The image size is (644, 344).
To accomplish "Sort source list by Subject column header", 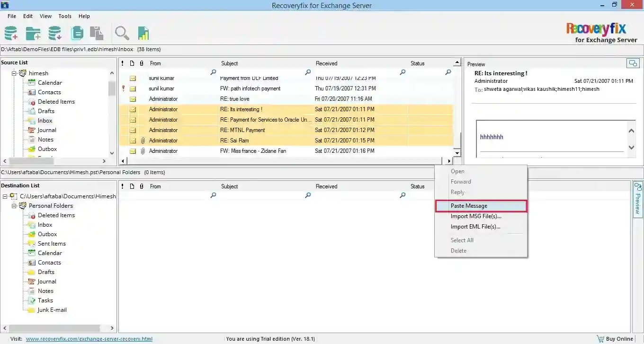I will 229,63.
